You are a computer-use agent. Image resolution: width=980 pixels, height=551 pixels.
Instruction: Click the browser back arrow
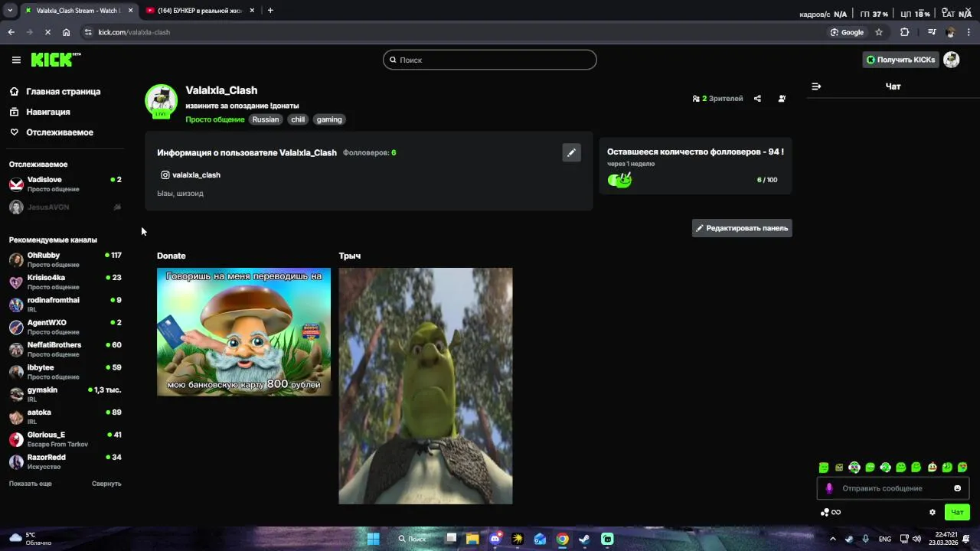pyautogui.click(x=11, y=32)
